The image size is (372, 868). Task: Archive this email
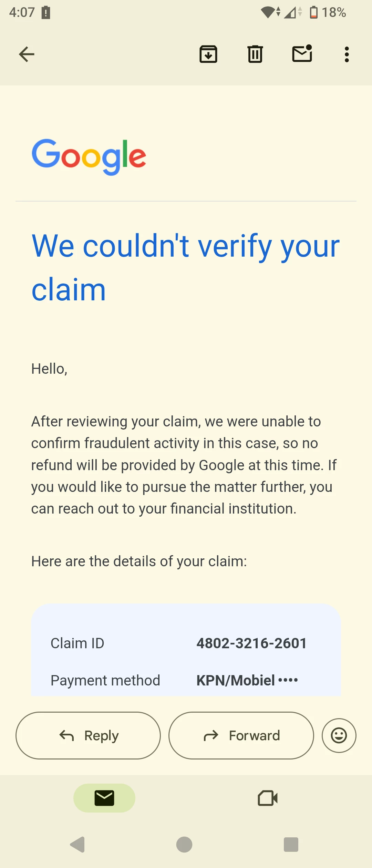pyautogui.click(x=208, y=54)
